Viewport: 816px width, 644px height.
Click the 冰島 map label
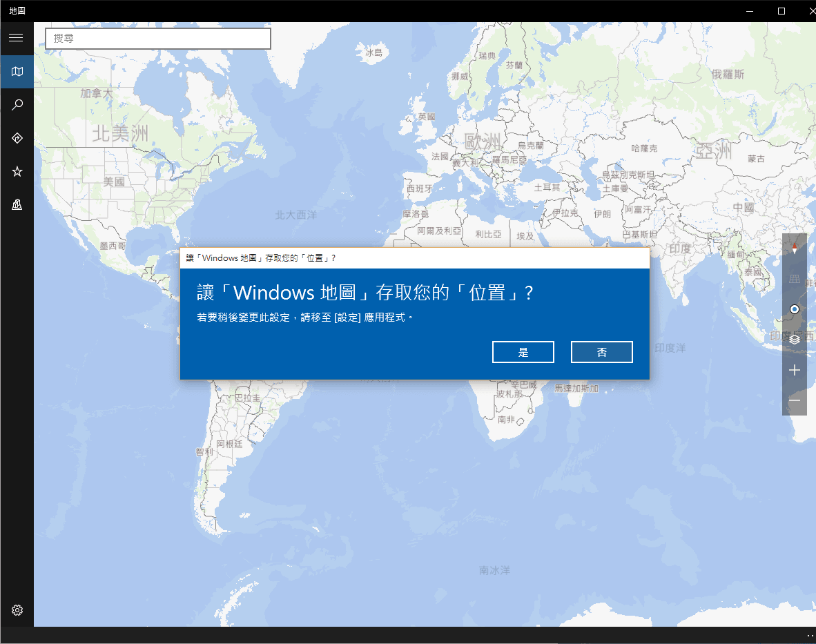coord(374,53)
